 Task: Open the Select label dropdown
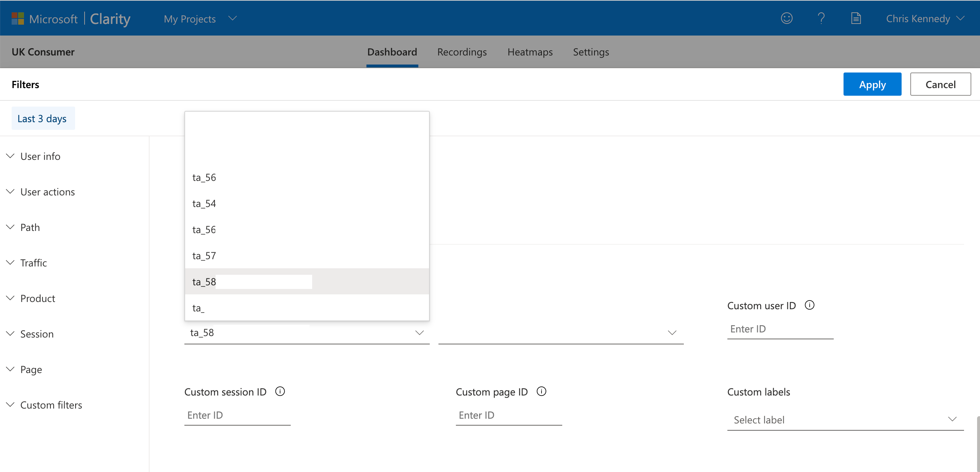pos(845,419)
